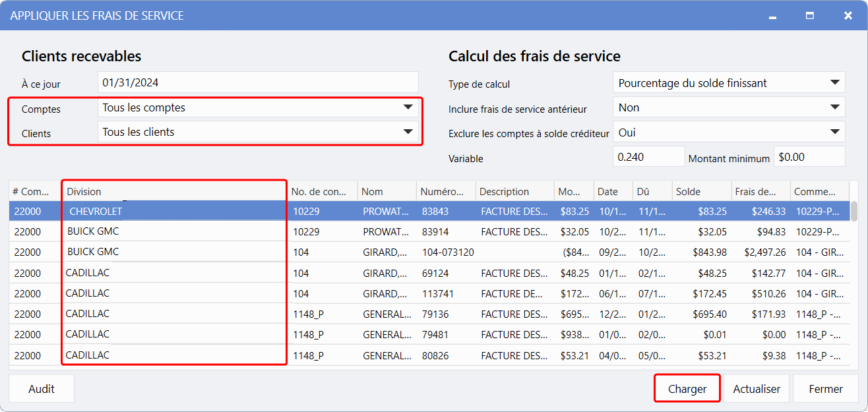Maximize the dialog window
Viewport: 868px width, 412px height.
[x=810, y=15]
